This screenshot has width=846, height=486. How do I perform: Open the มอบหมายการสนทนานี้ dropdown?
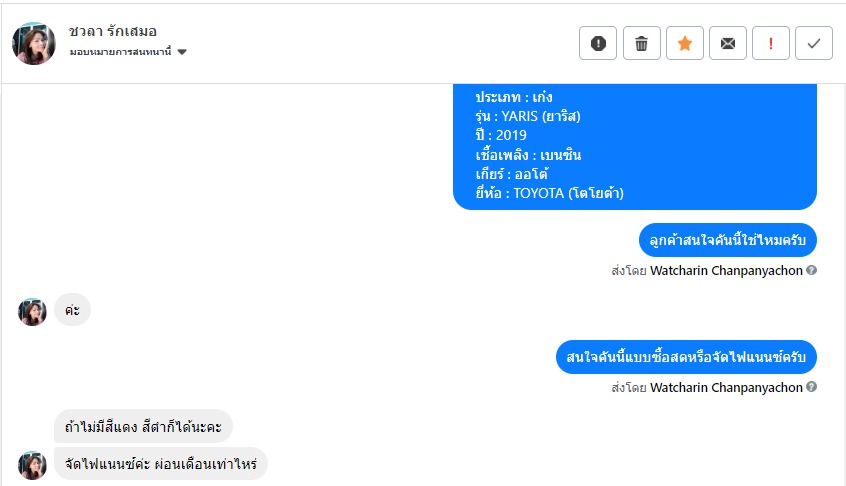click(x=182, y=52)
